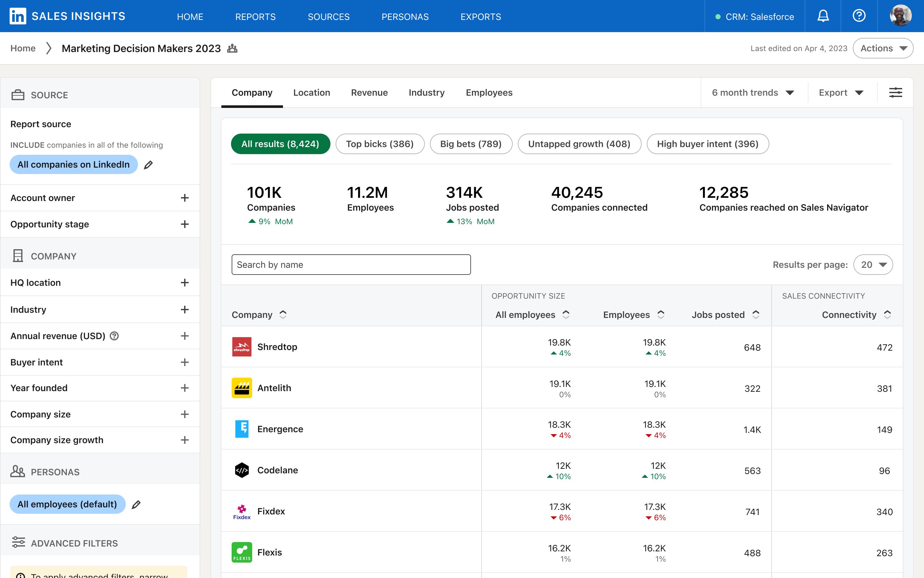Switch to the Industry tab
Screen dimensions: 924x578
426,92
